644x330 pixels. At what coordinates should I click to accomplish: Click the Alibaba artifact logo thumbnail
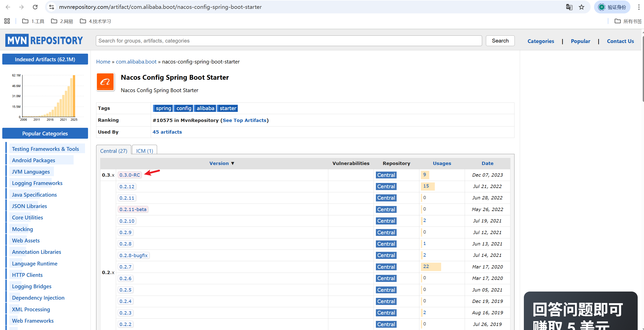tap(105, 82)
